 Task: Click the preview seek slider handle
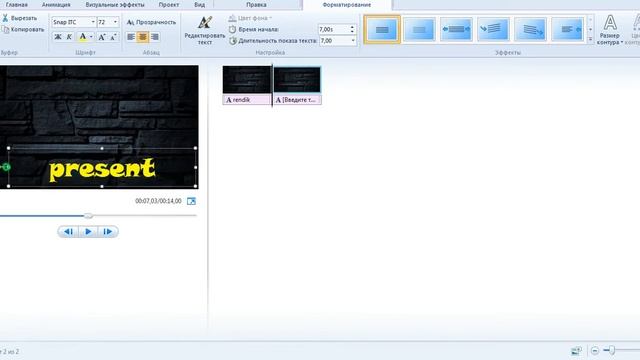pos(88,216)
